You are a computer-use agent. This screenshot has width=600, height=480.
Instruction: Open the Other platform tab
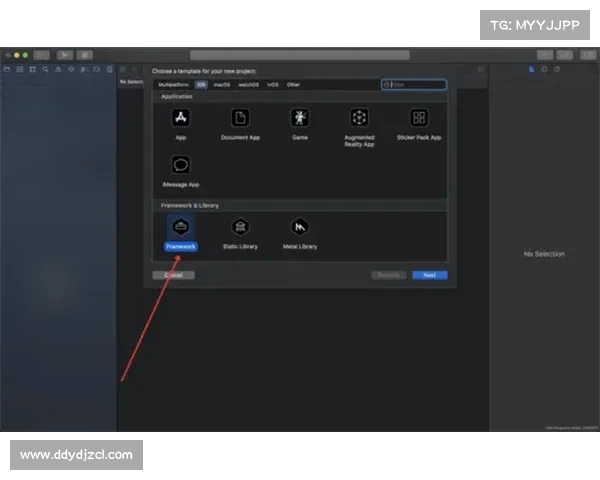(293, 85)
